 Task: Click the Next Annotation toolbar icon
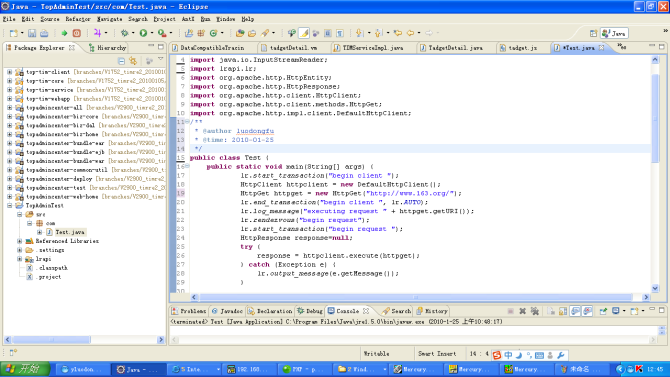click(359, 33)
